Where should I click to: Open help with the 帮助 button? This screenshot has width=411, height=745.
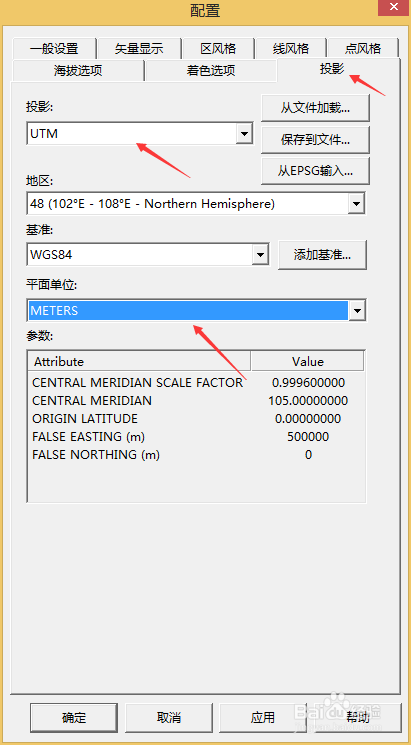click(x=357, y=717)
